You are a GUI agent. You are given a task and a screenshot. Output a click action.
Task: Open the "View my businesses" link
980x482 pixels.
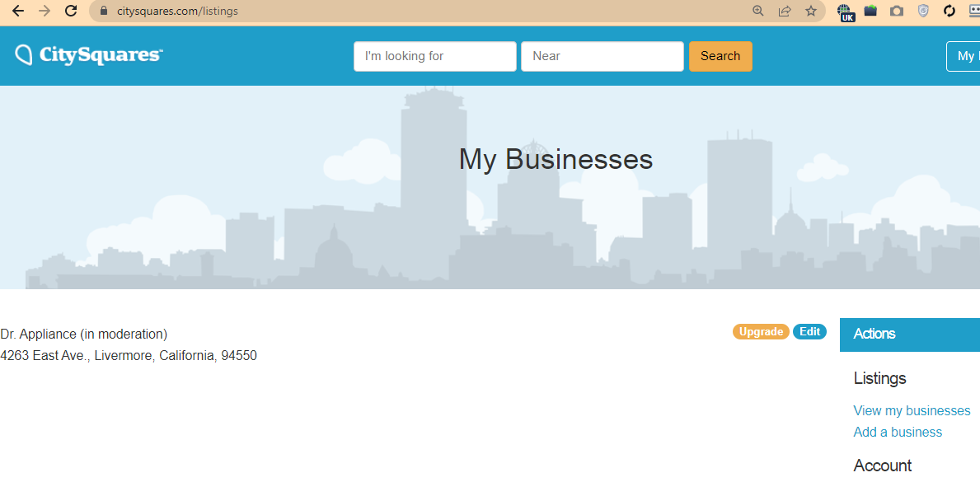click(912, 411)
